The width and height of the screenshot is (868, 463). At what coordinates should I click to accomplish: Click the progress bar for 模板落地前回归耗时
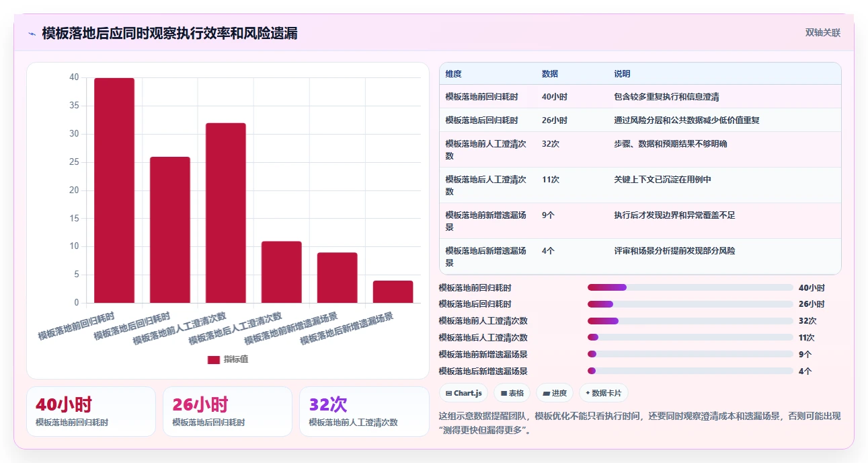coord(691,287)
